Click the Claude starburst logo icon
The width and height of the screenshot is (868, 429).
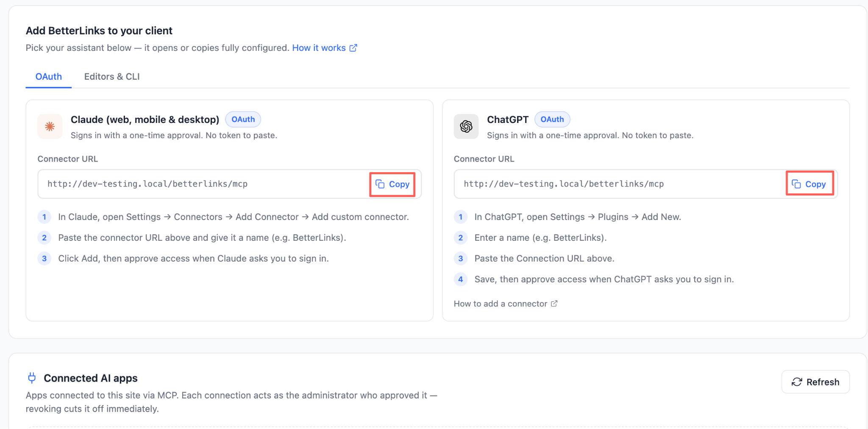(50, 126)
